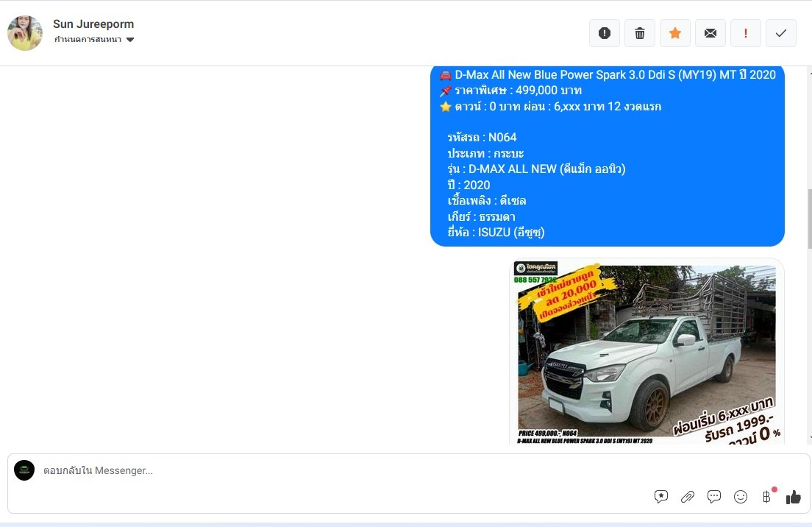Delete conversation with trash icon
Screen dimensions: 812x527
[x=640, y=33]
